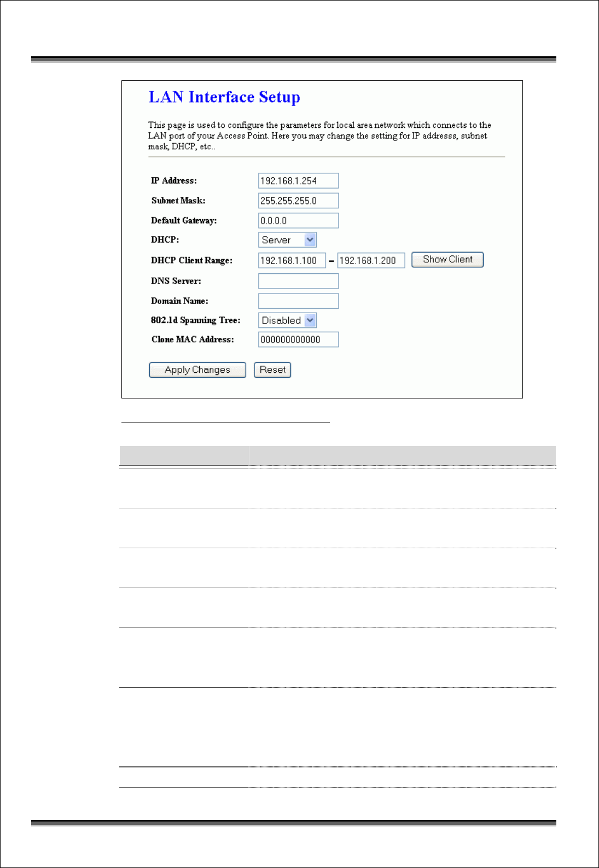The width and height of the screenshot is (599, 868).
Task: Click the DHCP Client Range: label
Action: [191, 261]
